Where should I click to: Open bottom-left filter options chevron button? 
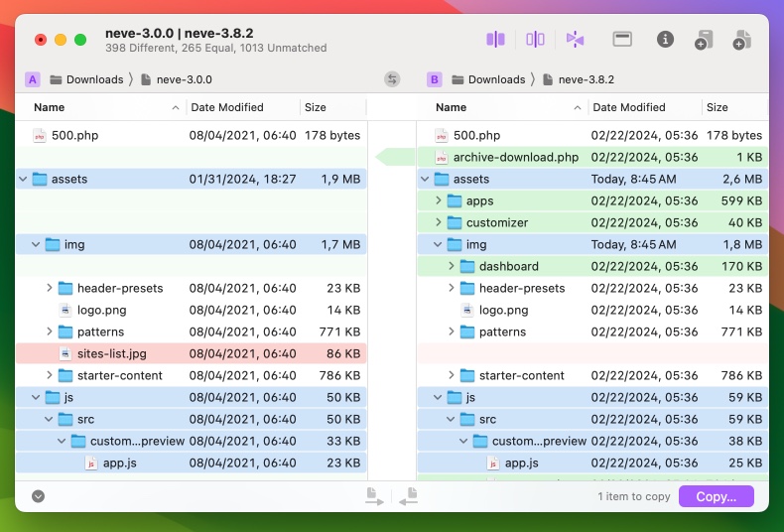(38, 496)
